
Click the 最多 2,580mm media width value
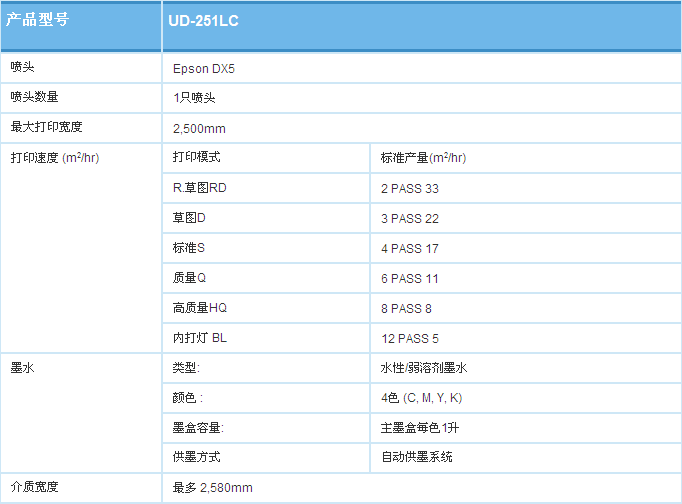tap(212, 487)
